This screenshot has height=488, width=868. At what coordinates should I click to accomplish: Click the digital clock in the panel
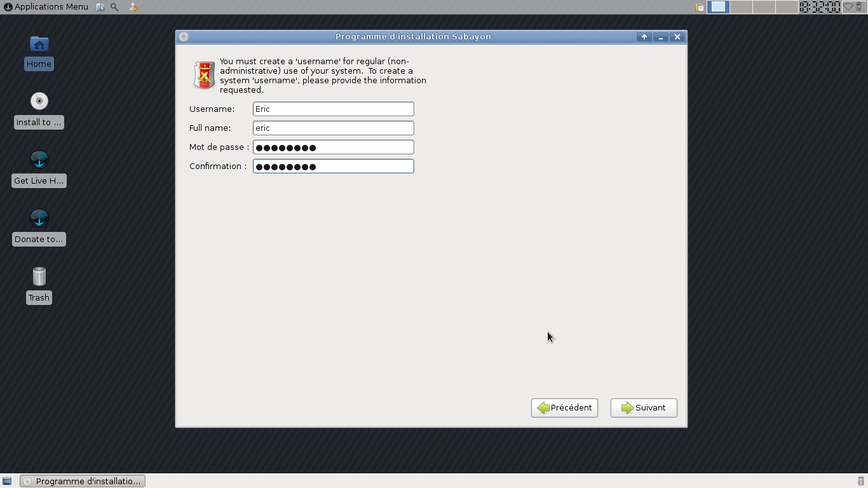(x=820, y=7)
